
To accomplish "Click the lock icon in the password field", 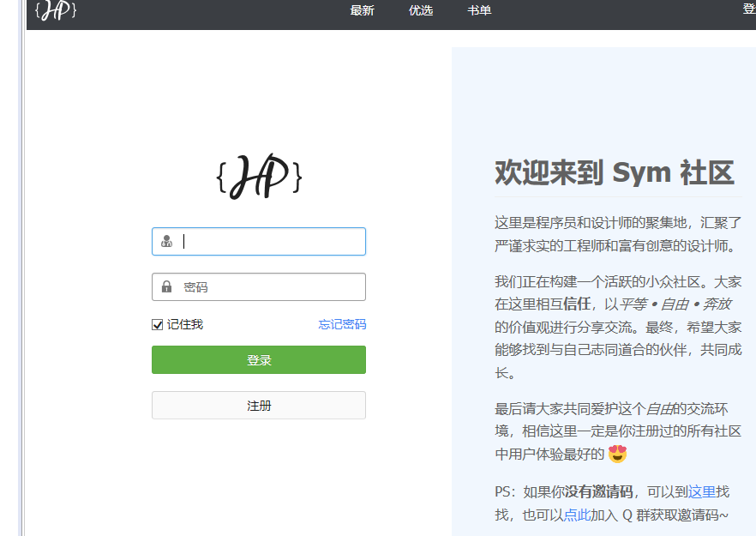I will point(167,286).
